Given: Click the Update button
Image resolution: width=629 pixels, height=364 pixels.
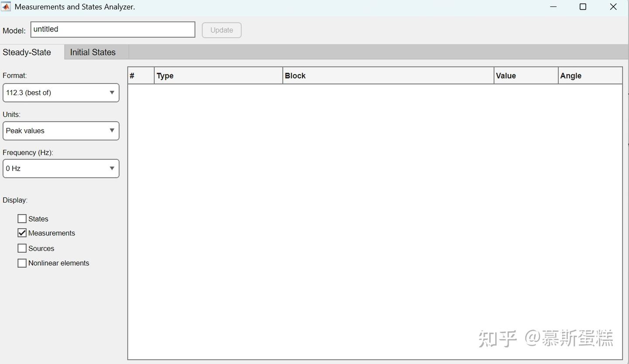Looking at the screenshot, I should pyautogui.click(x=221, y=30).
